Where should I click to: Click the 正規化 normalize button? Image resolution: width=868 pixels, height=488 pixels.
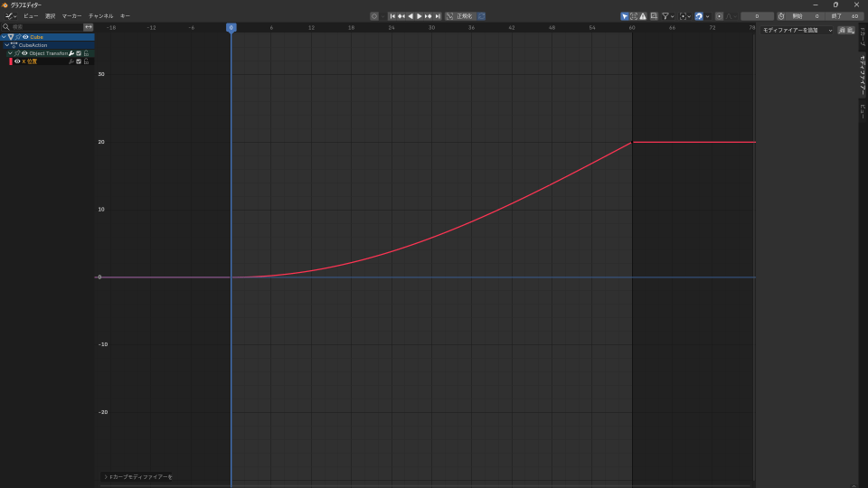460,16
